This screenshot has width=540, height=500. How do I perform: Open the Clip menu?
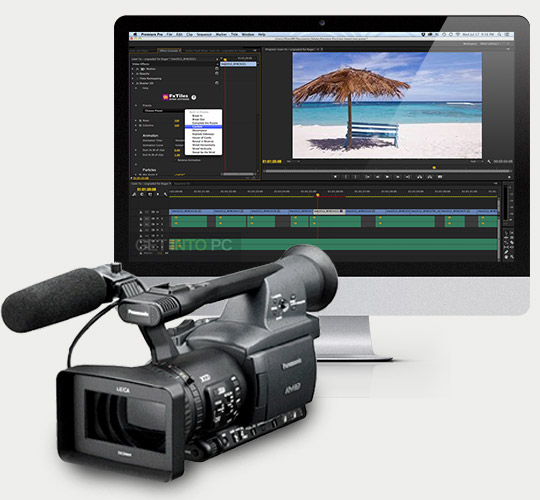[x=189, y=34]
